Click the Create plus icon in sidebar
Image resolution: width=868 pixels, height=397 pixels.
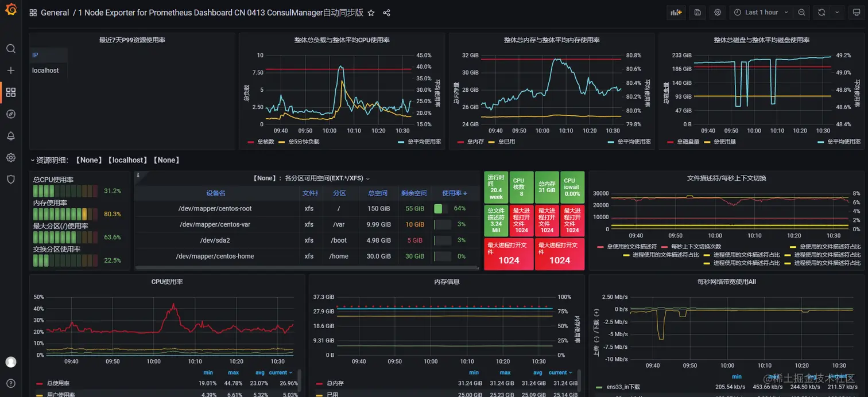[x=10, y=70]
